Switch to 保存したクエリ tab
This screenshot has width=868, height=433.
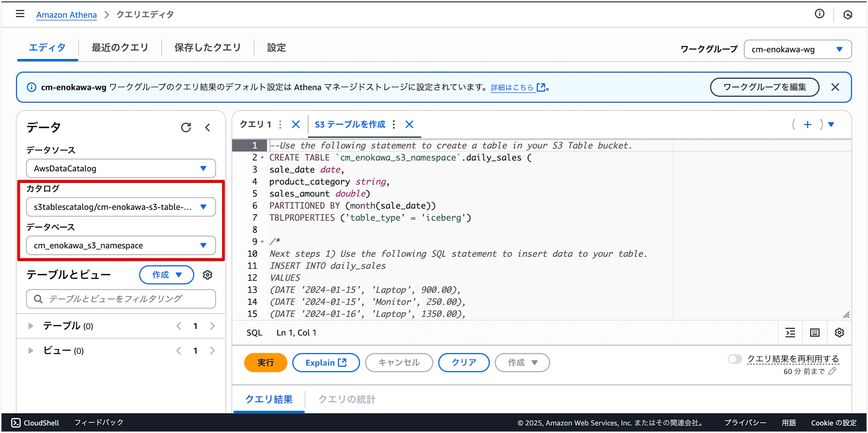click(207, 48)
